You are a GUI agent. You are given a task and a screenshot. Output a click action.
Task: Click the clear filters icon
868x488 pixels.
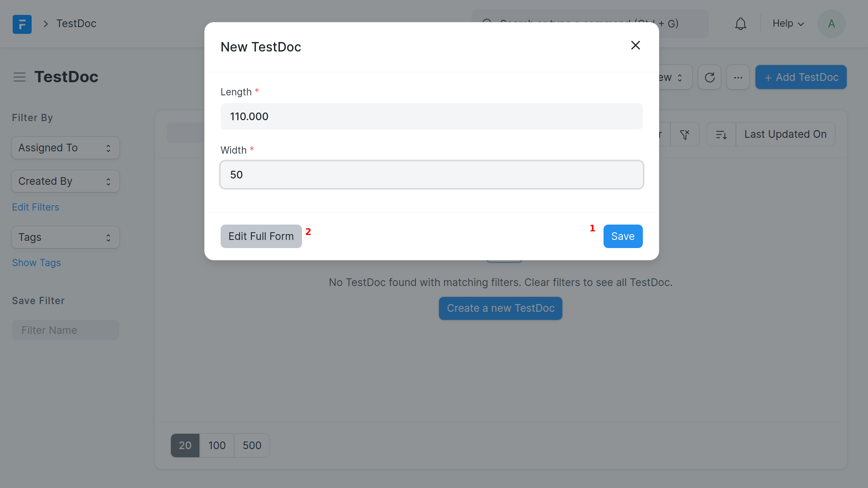coord(685,134)
